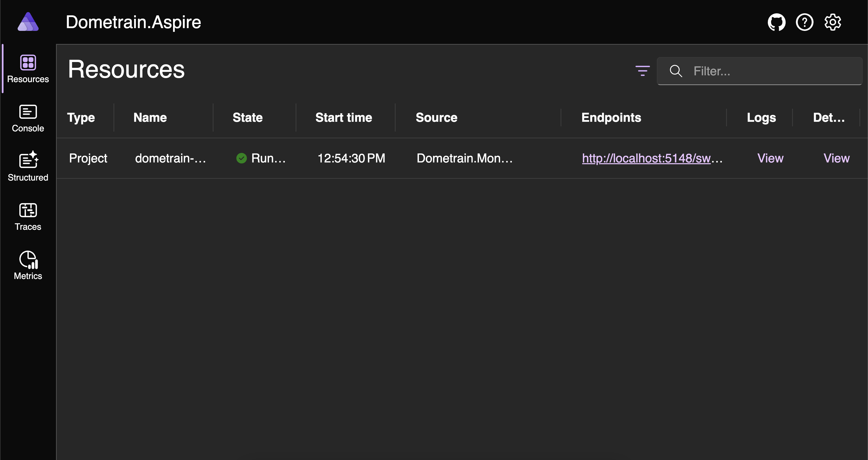Open the help question mark icon
This screenshot has width=868, height=460.
pos(804,23)
